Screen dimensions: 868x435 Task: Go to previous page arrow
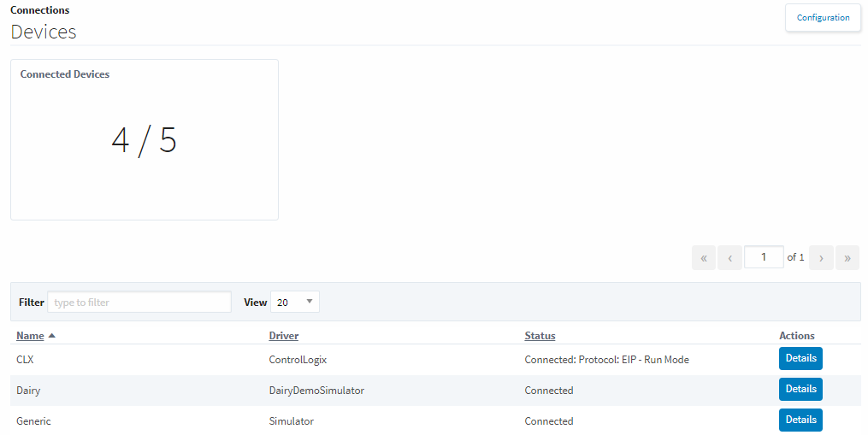(x=729, y=257)
